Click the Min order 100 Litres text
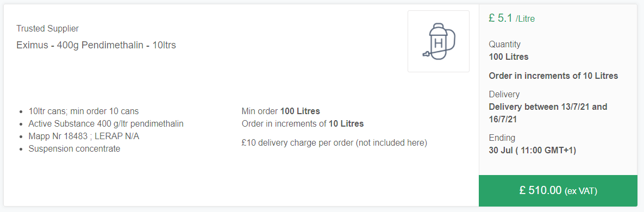Viewport: 644px width, 212px height. coord(281,111)
